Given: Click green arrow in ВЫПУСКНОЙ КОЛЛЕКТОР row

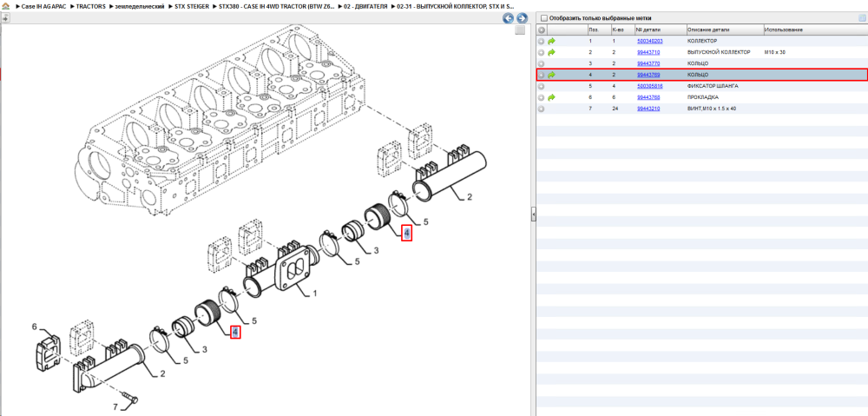Looking at the screenshot, I should (551, 52).
